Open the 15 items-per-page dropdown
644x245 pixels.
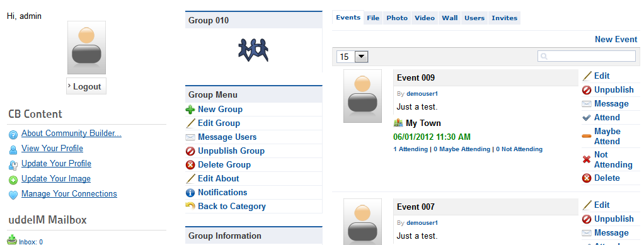pyautogui.click(x=352, y=57)
